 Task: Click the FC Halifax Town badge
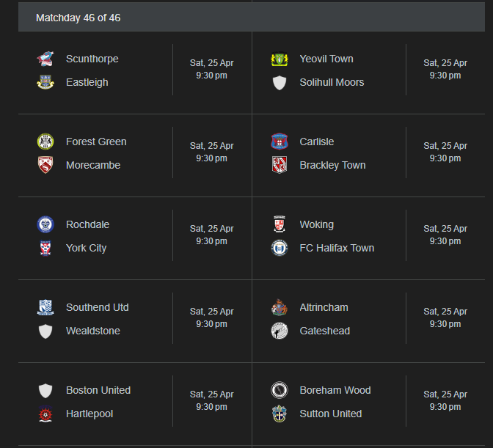pos(280,248)
